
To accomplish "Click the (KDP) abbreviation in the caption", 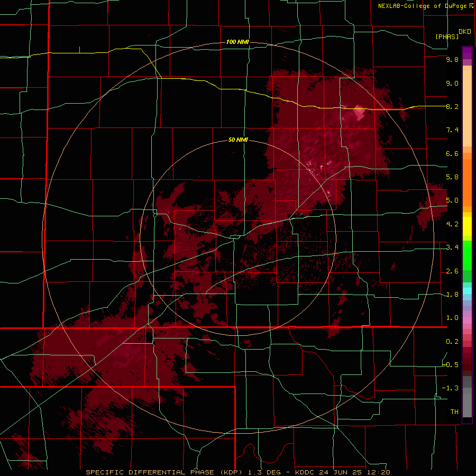I will coord(231,472).
